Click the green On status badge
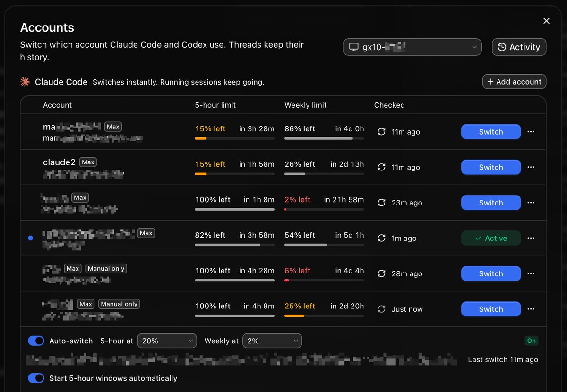Viewport: 567px width, 392px height. (532, 341)
